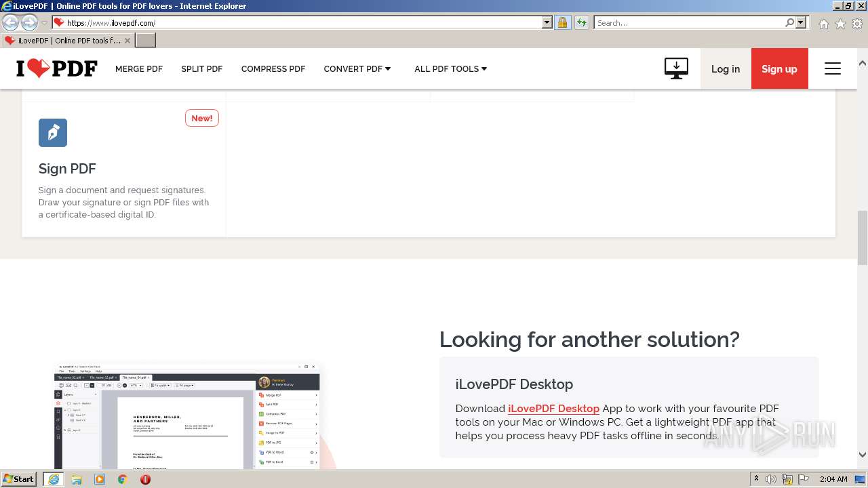Click the Action Center flag icon
Image resolution: width=868 pixels, height=488 pixels.
tap(804, 479)
